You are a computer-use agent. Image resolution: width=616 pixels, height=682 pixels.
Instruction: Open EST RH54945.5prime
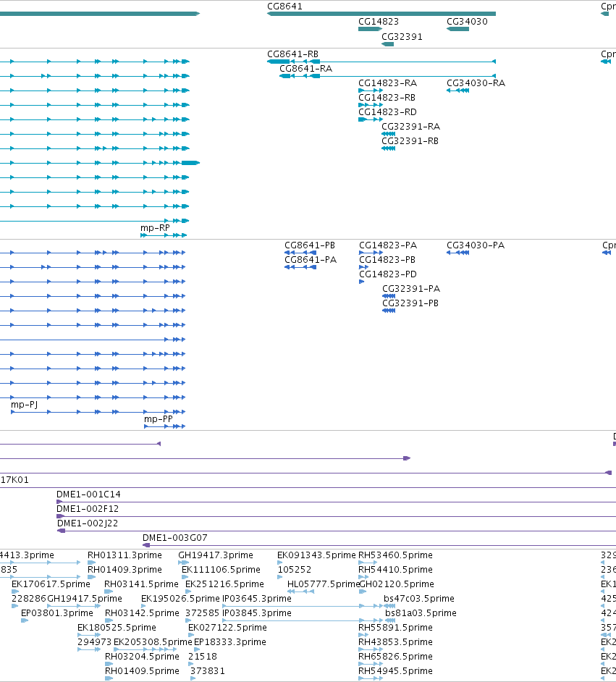pyautogui.click(x=396, y=670)
